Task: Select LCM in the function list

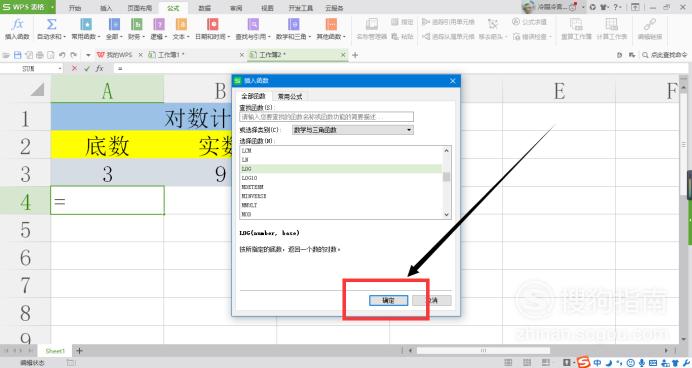Action: point(341,150)
